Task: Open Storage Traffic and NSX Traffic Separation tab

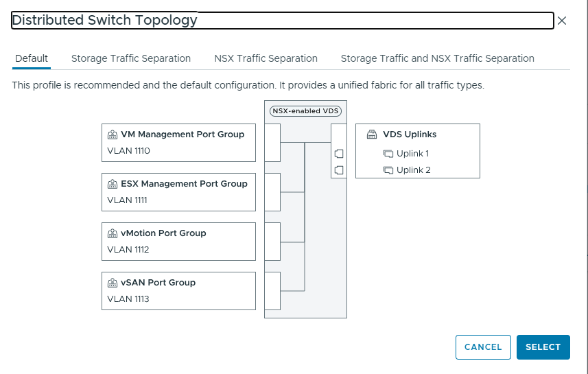Action: click(x=437, y=58)
